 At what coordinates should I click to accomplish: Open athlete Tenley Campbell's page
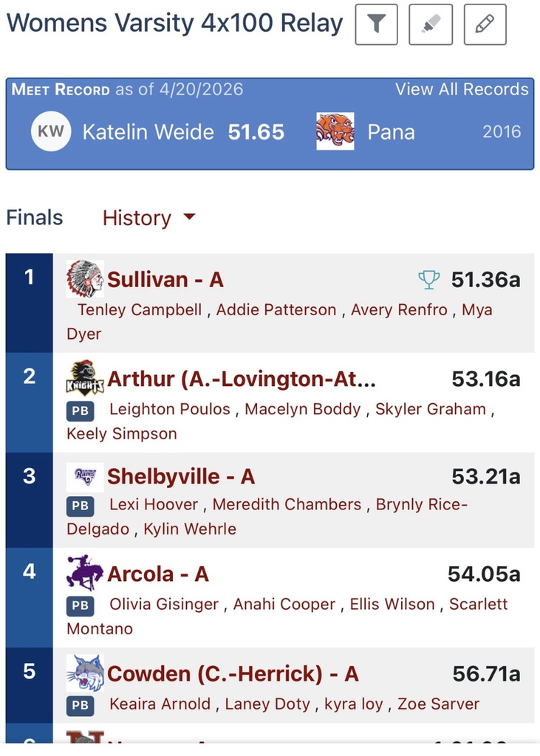pyautogui.click(x=140, y=310)
